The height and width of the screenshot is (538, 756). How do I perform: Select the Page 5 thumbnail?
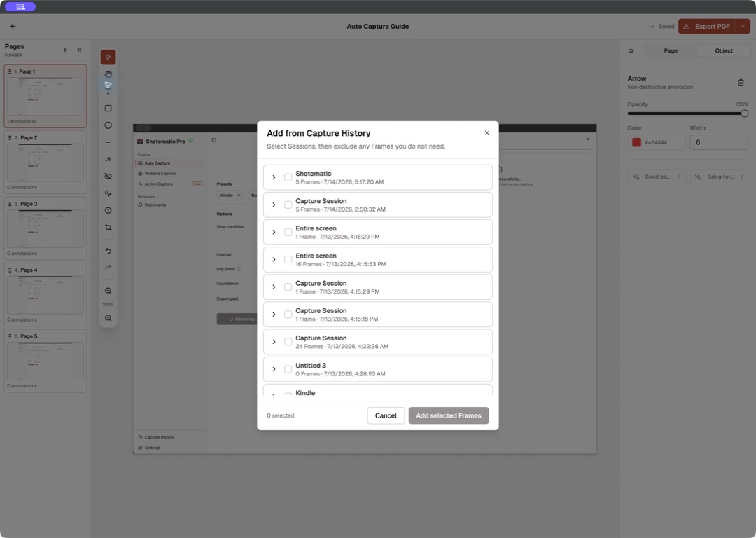(x=45, y=361)
